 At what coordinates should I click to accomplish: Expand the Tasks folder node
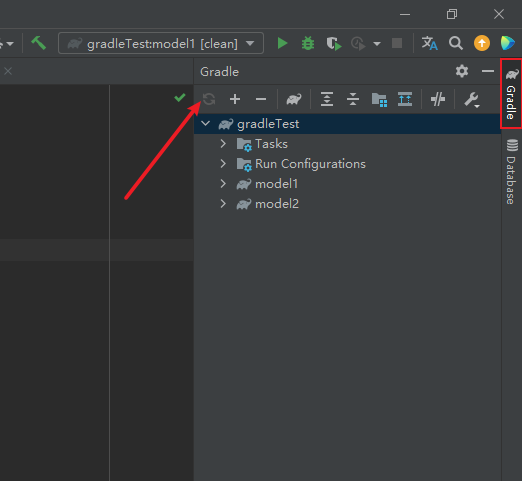tap(223, 144)
